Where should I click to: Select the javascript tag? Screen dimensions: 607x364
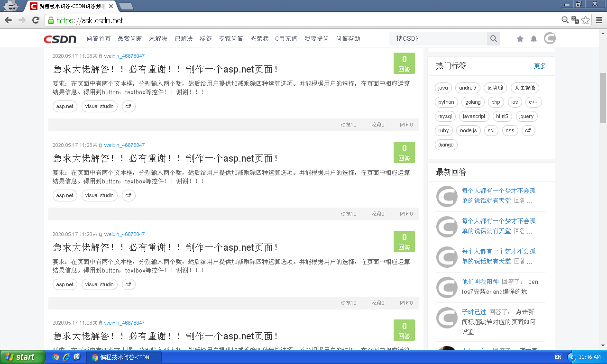pos(474,116)
